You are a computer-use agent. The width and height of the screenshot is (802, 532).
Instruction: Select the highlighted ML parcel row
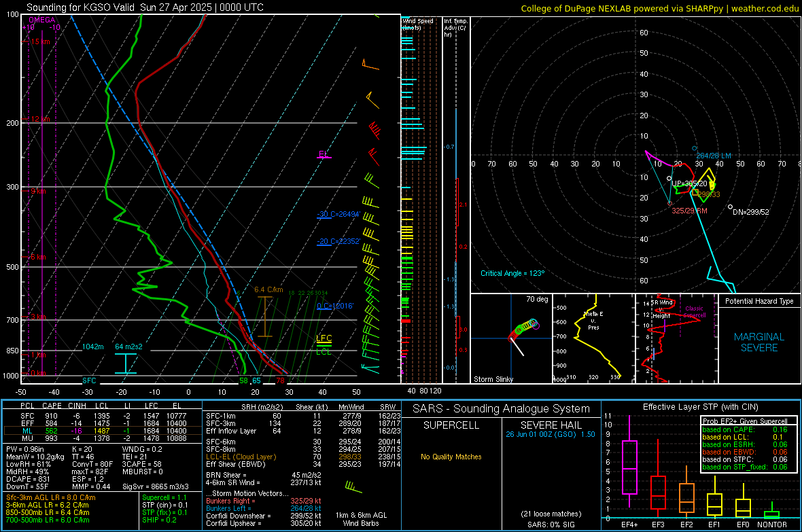tap(102, 431)
